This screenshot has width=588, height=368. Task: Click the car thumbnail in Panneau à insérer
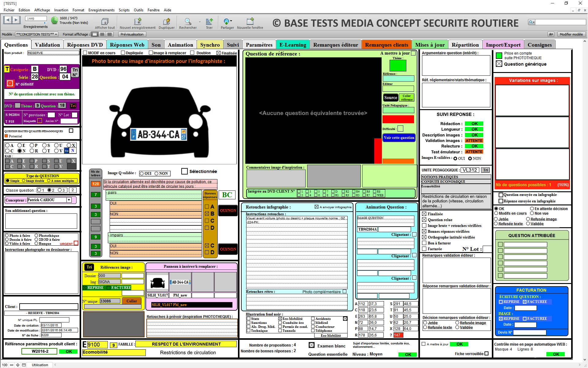(158, 282)
